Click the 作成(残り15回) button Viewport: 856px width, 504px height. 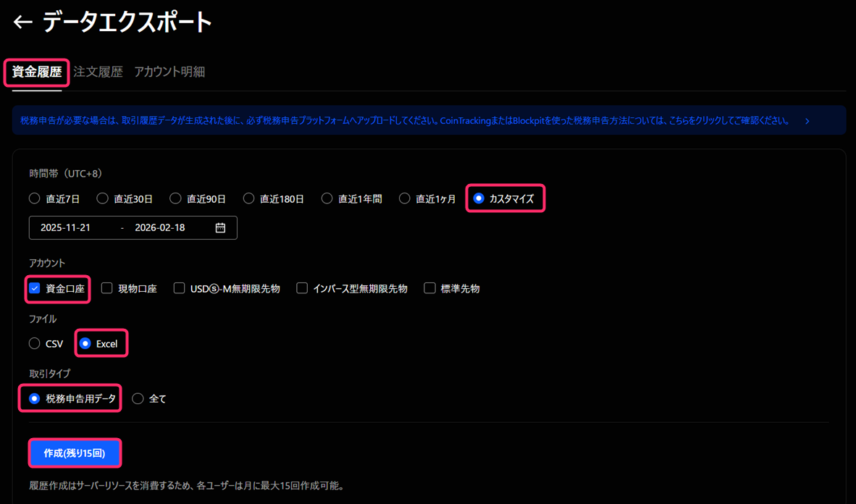pyautogui.click(x=75, y=453)
